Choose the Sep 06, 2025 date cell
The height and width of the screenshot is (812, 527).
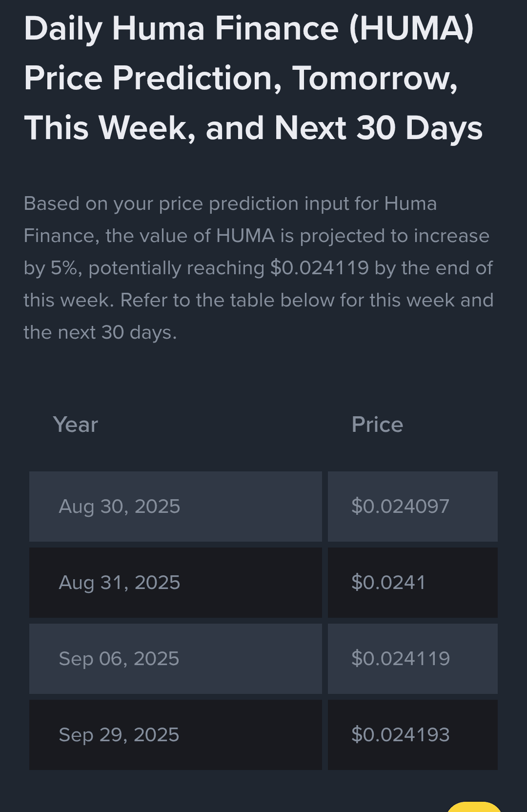pos(176,659)
